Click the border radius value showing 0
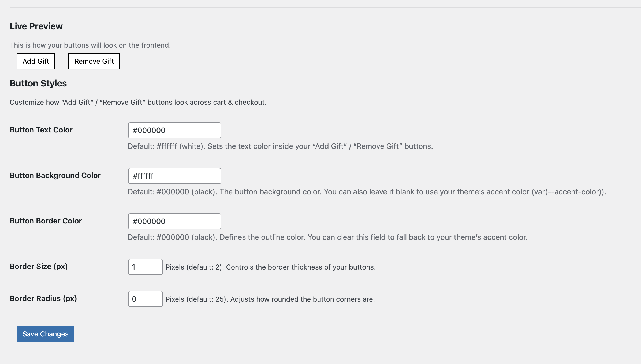 [x=145, y=299]
